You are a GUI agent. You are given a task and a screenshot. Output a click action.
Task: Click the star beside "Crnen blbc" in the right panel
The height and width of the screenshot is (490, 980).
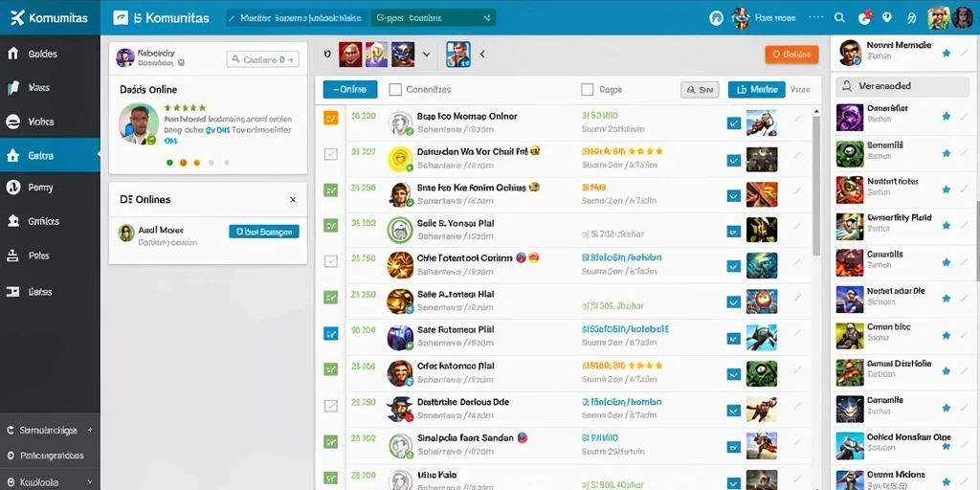pos(947,334)
